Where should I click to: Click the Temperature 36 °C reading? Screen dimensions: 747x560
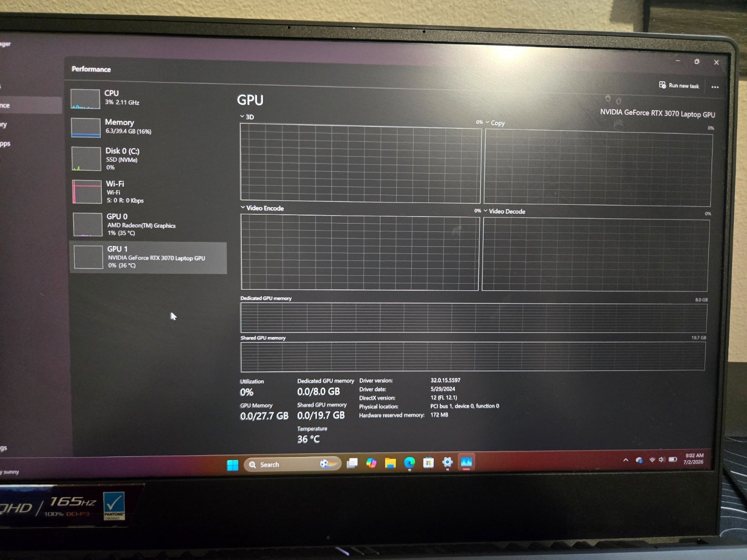point(309,439)
